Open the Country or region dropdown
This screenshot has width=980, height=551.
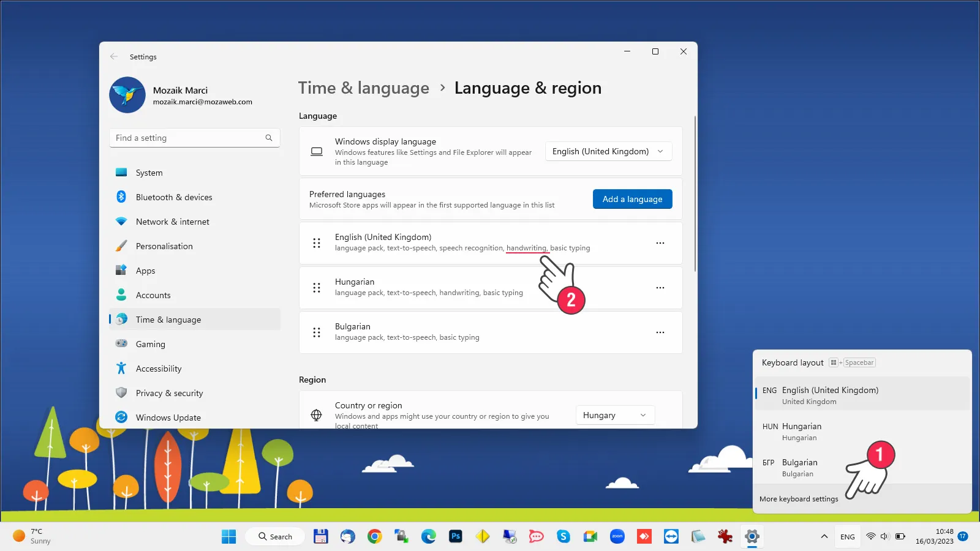coord(614,415)
